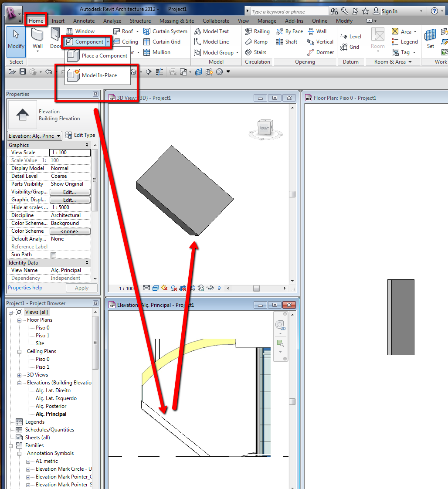
Task: Click the Shadows off icon in view bar
Action: pos(174,288)
